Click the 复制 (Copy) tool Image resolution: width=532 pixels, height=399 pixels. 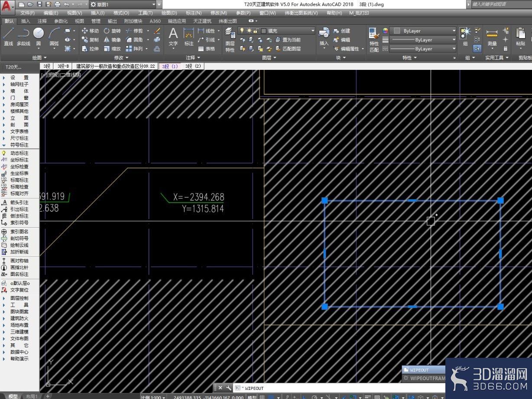[x=90, y=40]
